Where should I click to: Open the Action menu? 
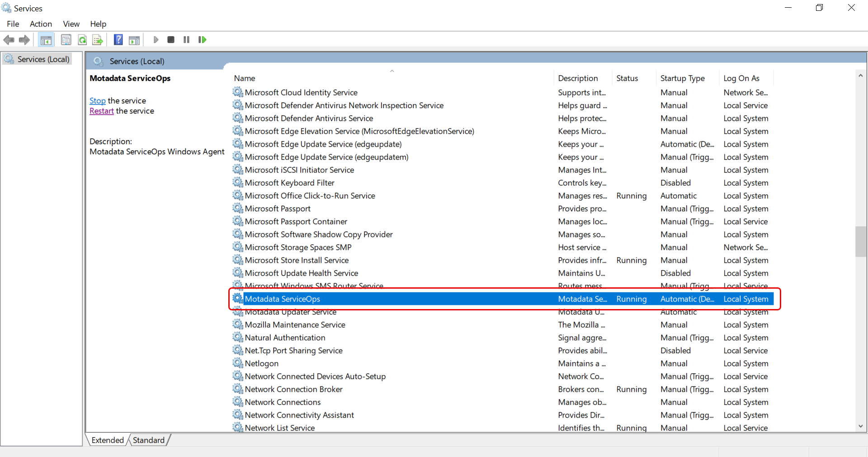coord(41,24)
